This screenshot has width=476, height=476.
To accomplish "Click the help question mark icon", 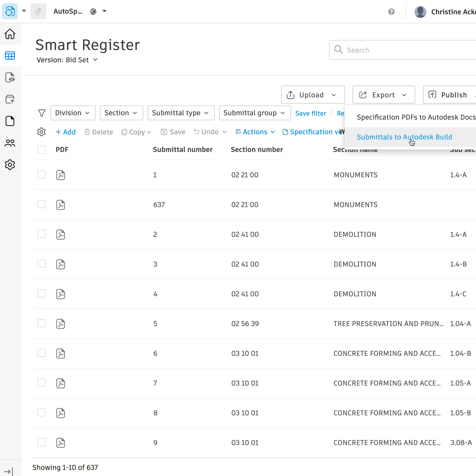I will pyautogui.click(x=391, y=12).
